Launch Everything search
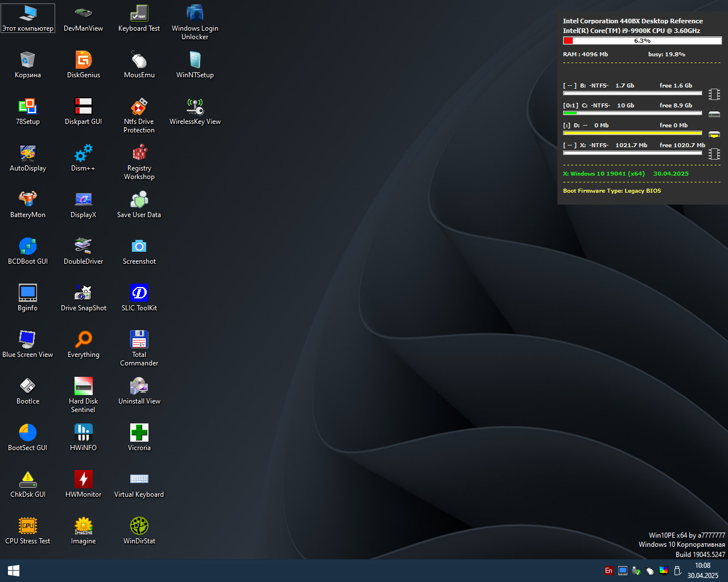 [x=83, y=344]
